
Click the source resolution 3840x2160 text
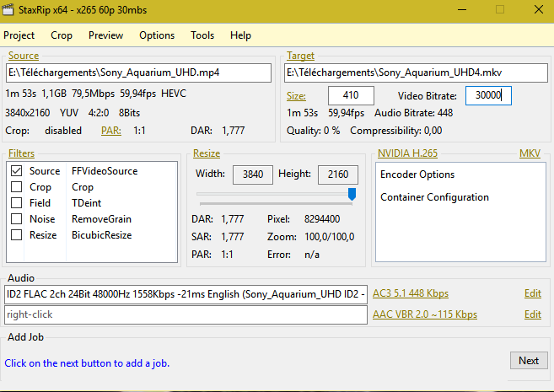pos(28,113)
